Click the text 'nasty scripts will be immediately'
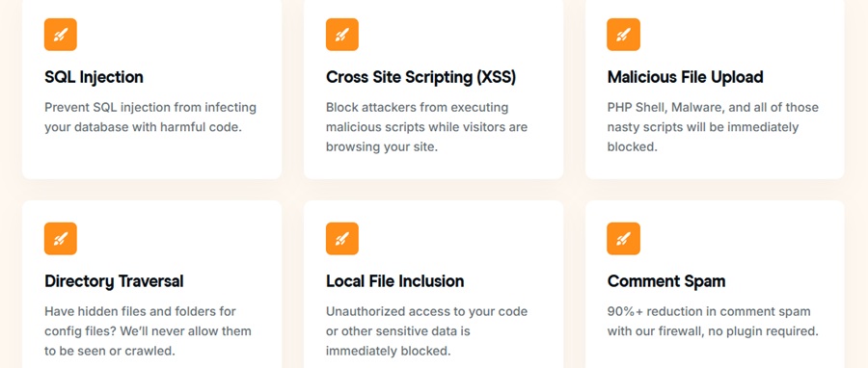868x368 pixels. tap(703, 127)
